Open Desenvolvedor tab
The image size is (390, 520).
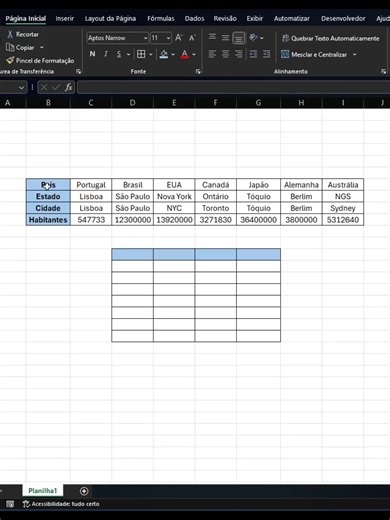[343, 19]
